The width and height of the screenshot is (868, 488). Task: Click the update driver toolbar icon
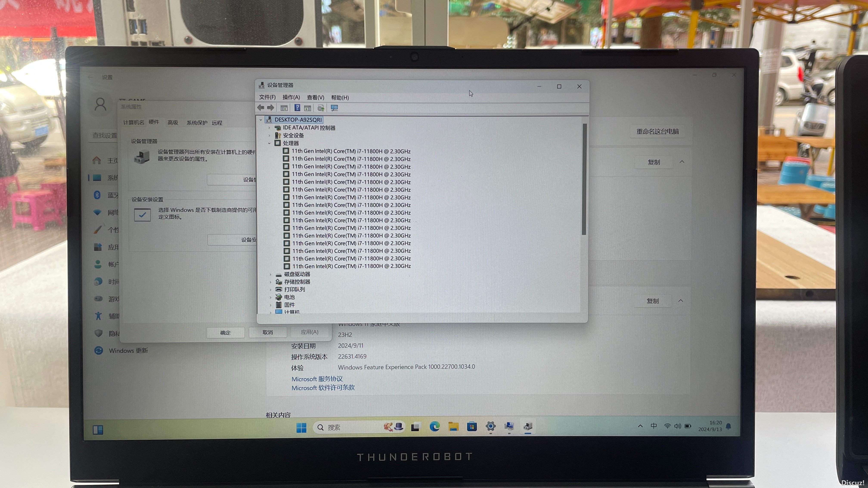point(321,108)
